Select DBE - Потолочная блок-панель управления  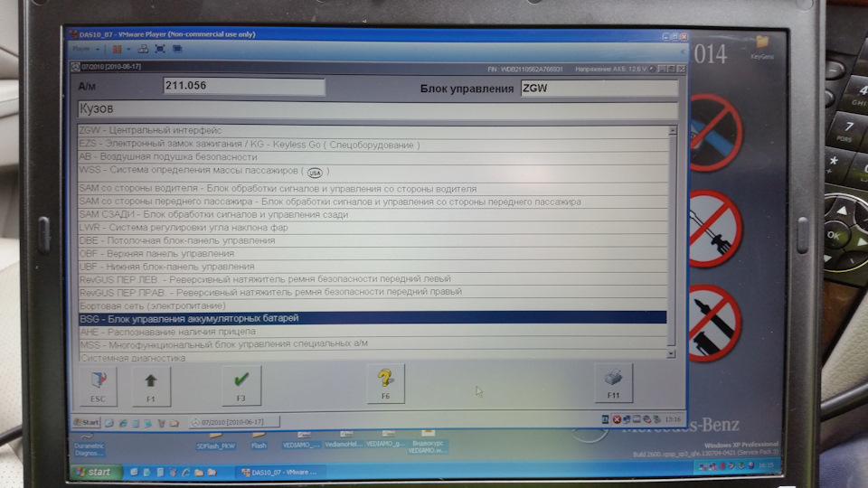(x=373, y=240)
